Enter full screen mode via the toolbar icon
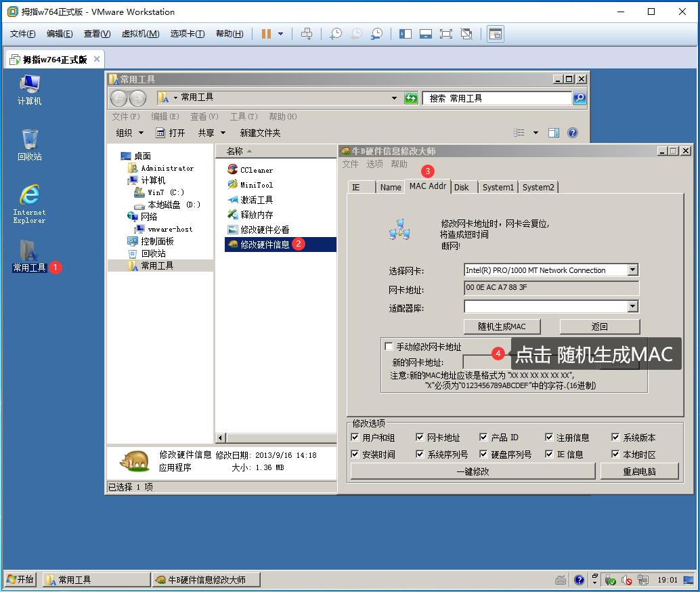This screenshot has height=592, width=700. [x=445, y=34]
